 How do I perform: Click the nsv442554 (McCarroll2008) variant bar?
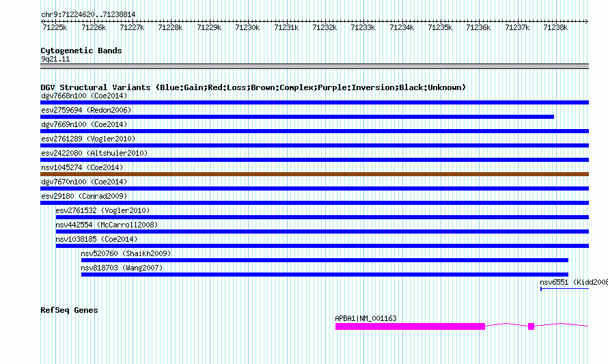pyautogui.click(x=322, y=232)
